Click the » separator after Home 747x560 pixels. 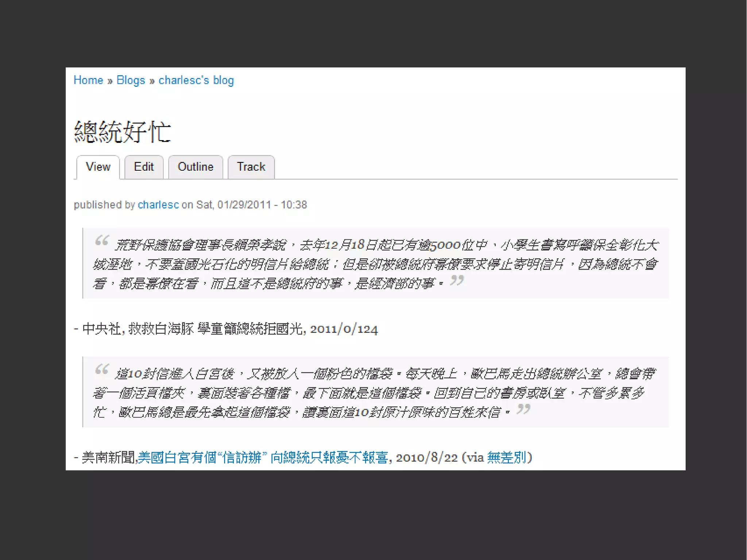click(110, 81)
